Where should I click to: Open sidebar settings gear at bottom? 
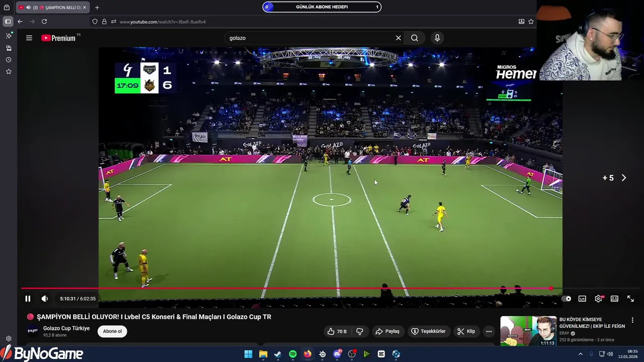[9, 339]
